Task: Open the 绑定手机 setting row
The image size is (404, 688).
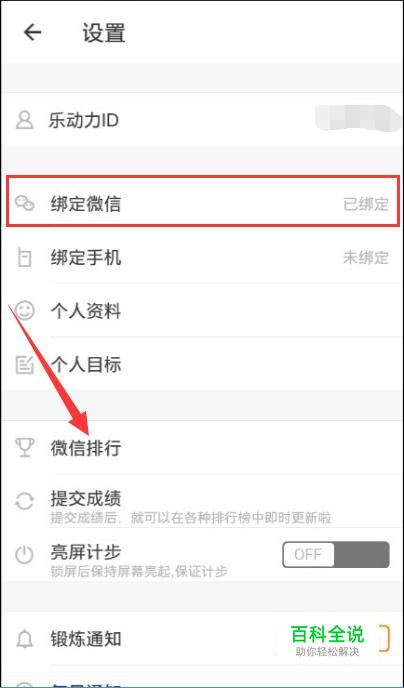Action: pos(202,258)
